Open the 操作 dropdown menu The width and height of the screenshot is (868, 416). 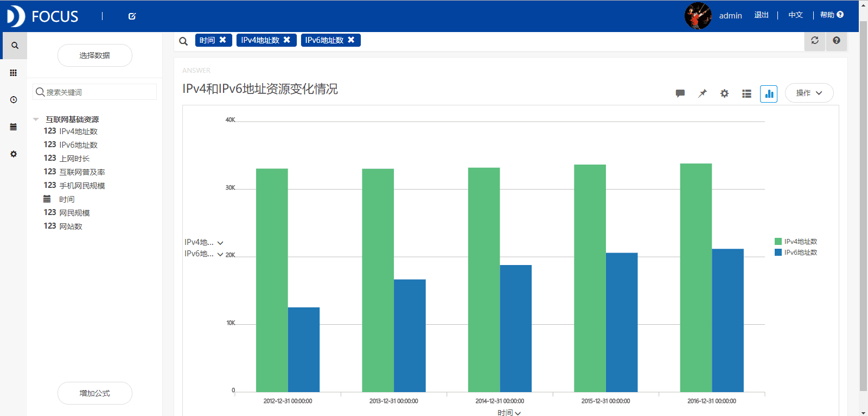(x=809, y=93)
